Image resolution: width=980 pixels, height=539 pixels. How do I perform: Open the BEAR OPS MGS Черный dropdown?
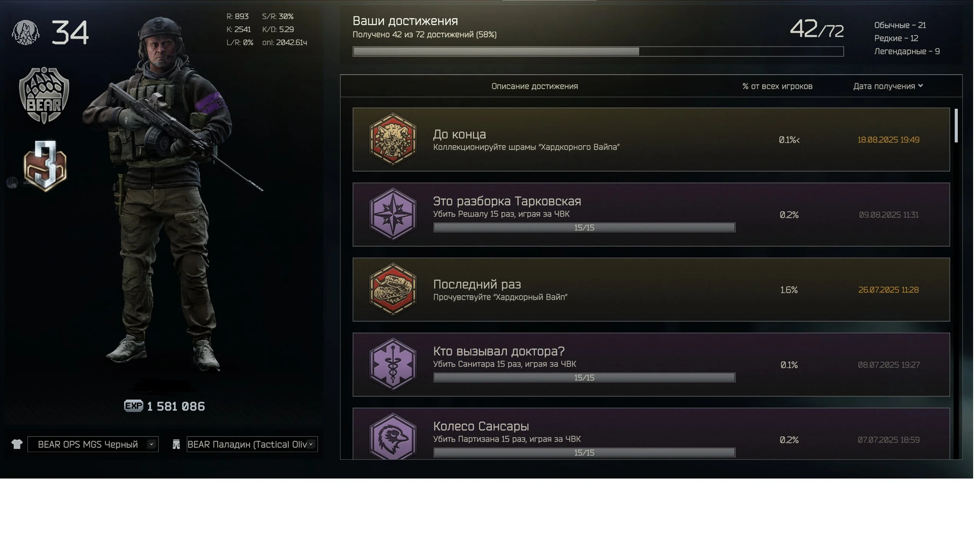[x=93, y=444]
